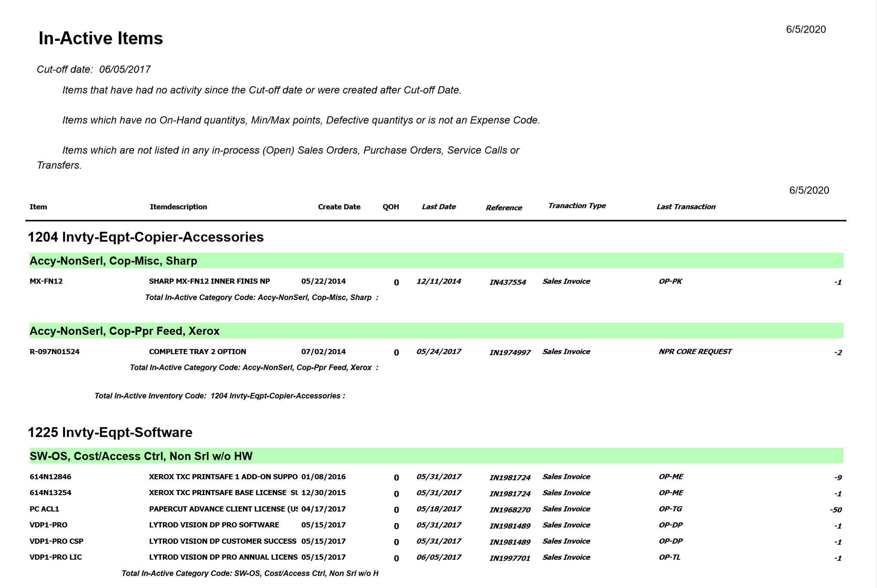This screenshot has height=588, width=877.
Task: Click item code VDP1-PRO
Action: [48, 525]
